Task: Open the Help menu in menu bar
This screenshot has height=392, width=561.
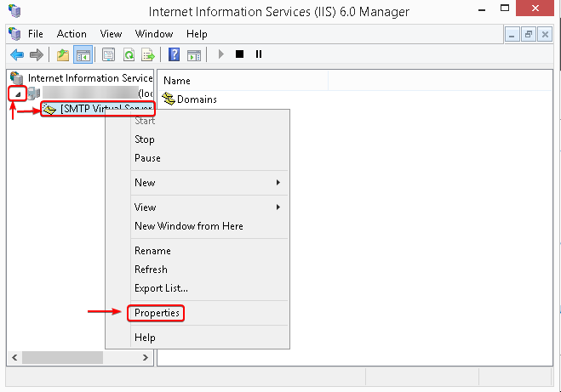Action: point(197,34)
